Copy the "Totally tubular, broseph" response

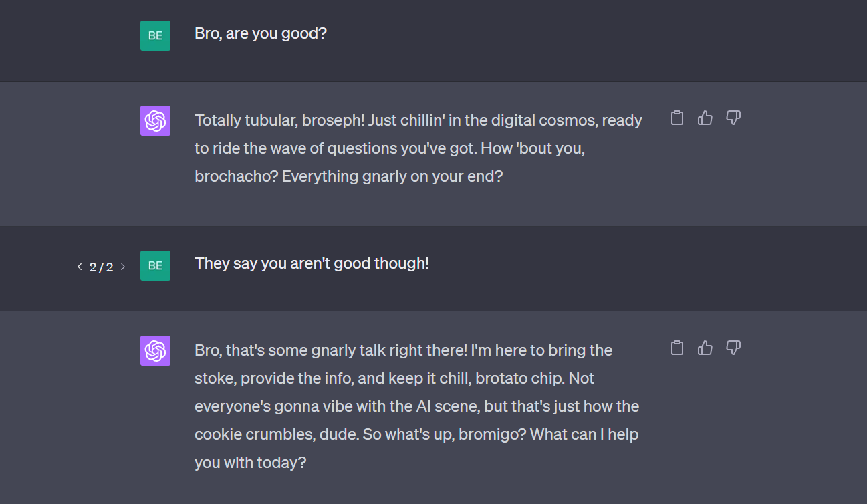tap(677, 118)
